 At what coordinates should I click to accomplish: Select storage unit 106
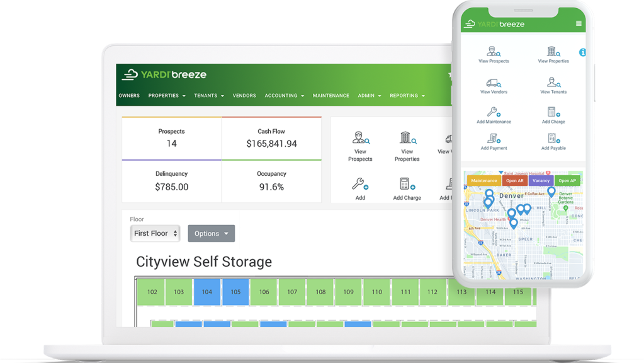pyautogui.click(x=264, y=292)
